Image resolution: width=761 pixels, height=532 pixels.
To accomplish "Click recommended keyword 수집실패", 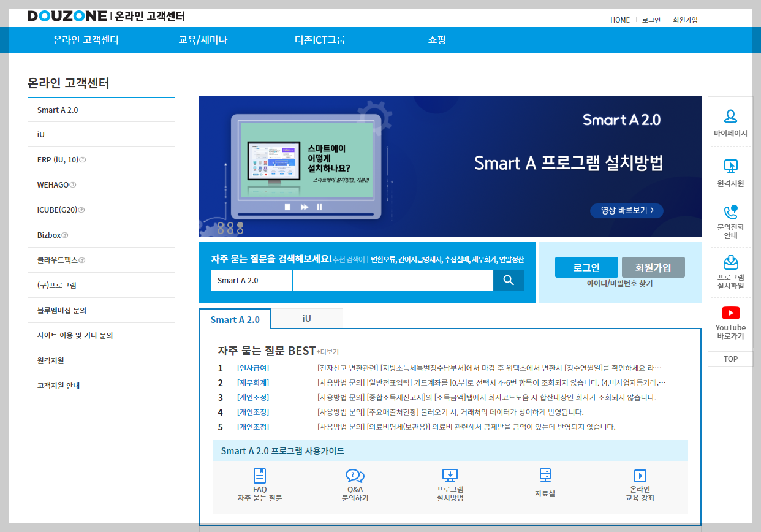I will click(x=457, y=259).
